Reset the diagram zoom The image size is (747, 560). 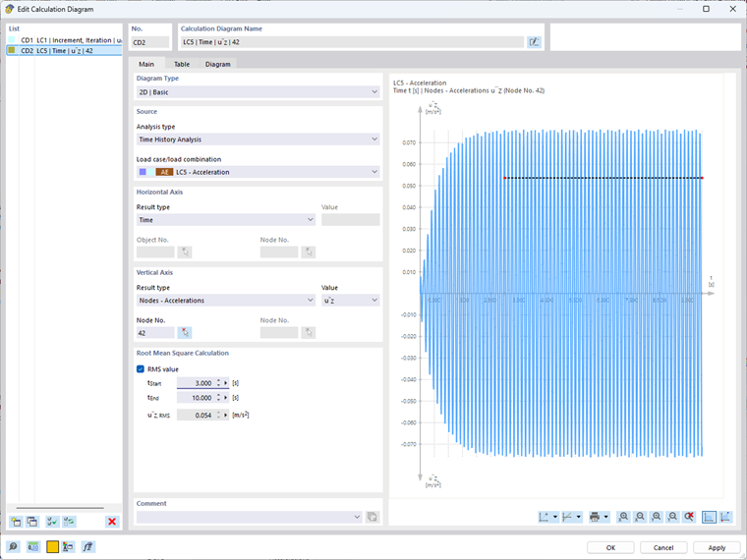coord(689,517)
